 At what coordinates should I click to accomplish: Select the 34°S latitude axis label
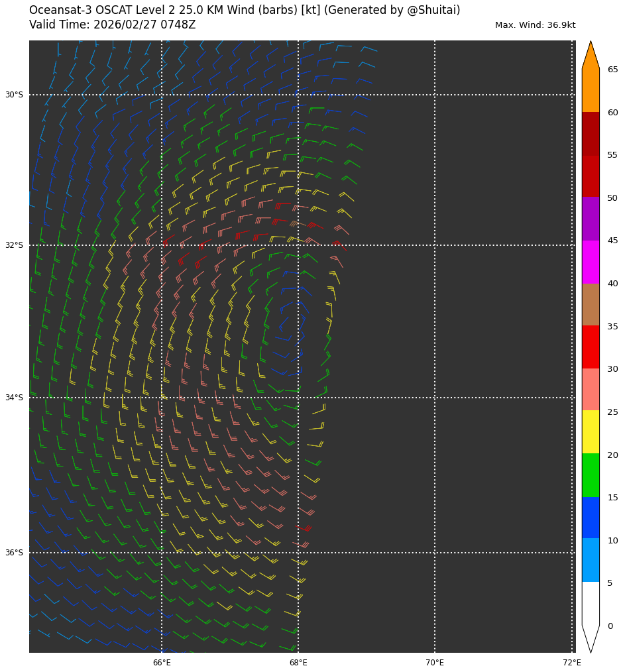(14, 398)
